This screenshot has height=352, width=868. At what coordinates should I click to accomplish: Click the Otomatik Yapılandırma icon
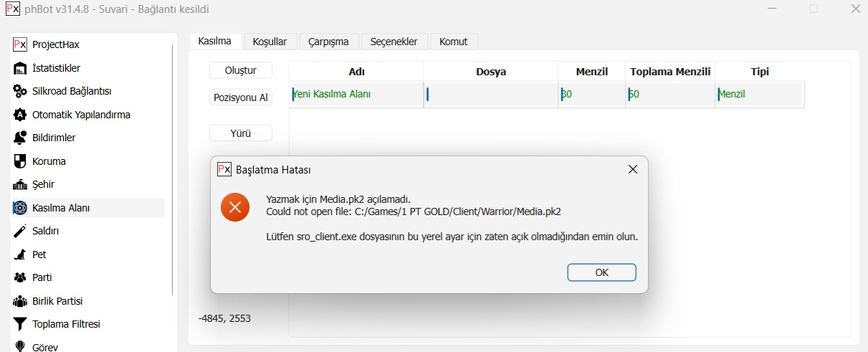point(20,115)
